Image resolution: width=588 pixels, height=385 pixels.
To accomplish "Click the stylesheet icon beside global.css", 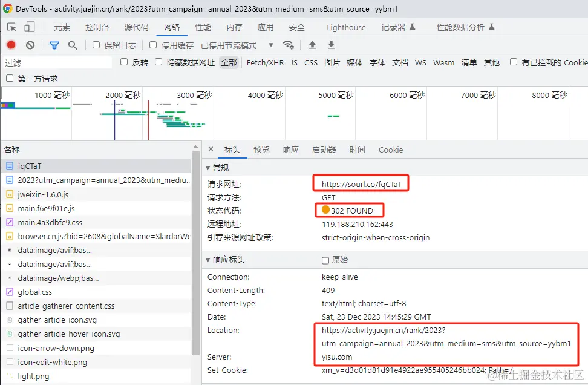I will pyautogui.click(x=10, y=292).
